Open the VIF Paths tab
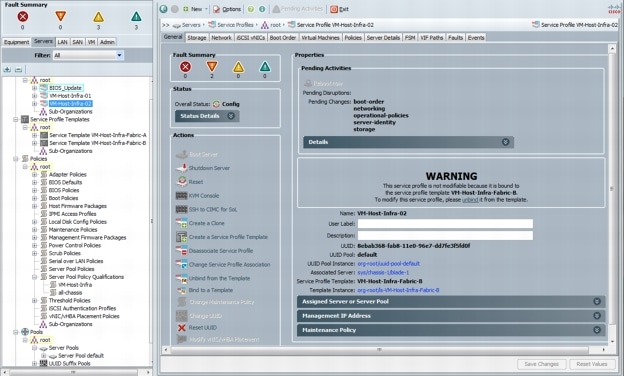This screenshot has width=624, height=376. pos(431,38)
